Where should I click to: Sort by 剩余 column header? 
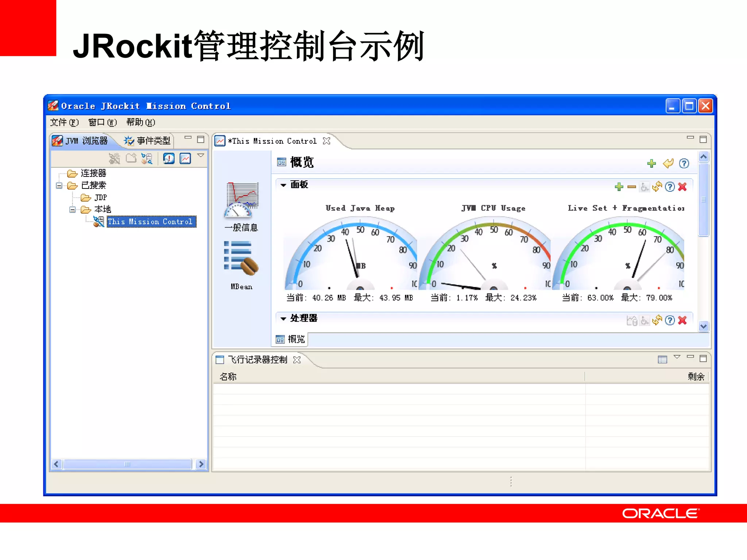[647, 377]
